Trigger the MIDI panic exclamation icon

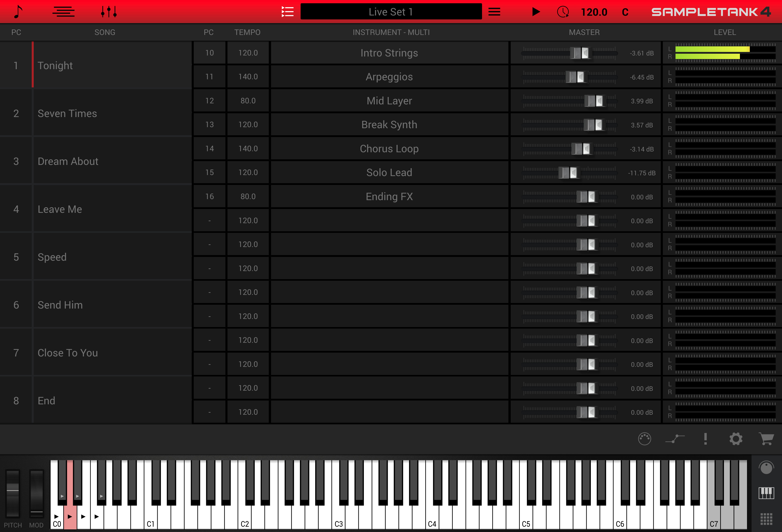point(706,439)
